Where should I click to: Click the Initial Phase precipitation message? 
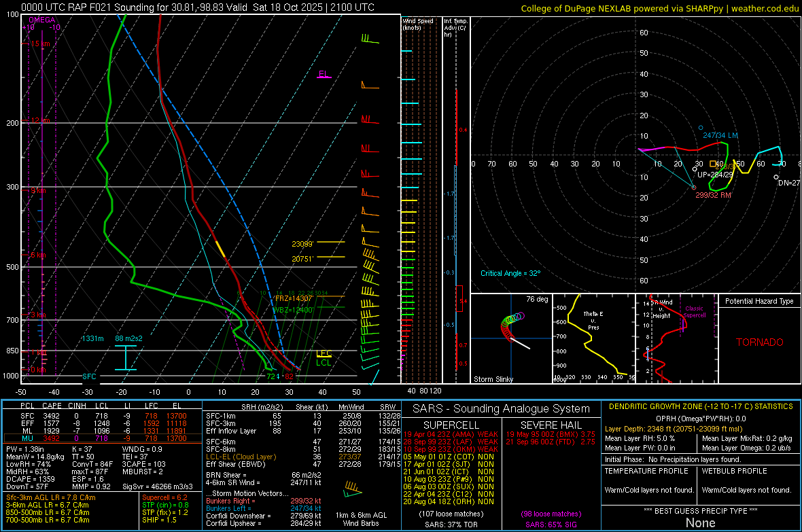click(x=673, y=460)
